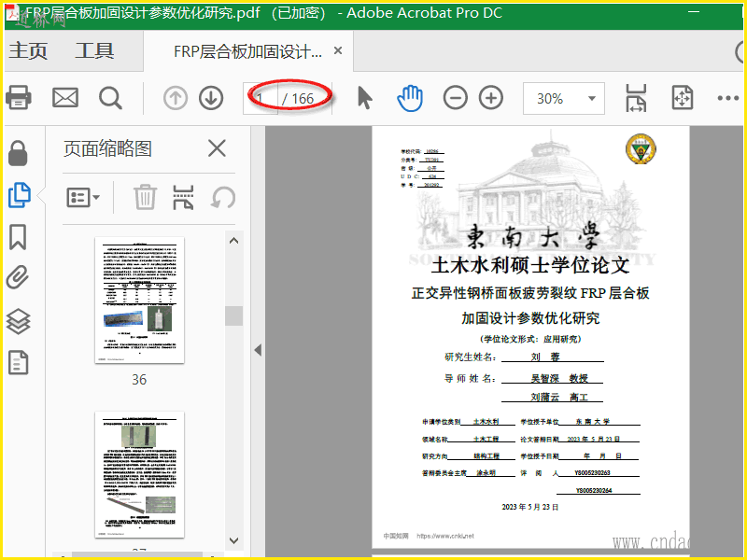Toggle the page thumbnails panel icon
The height and width of the screenshot is (560, 747).
(x=19, y=195)
